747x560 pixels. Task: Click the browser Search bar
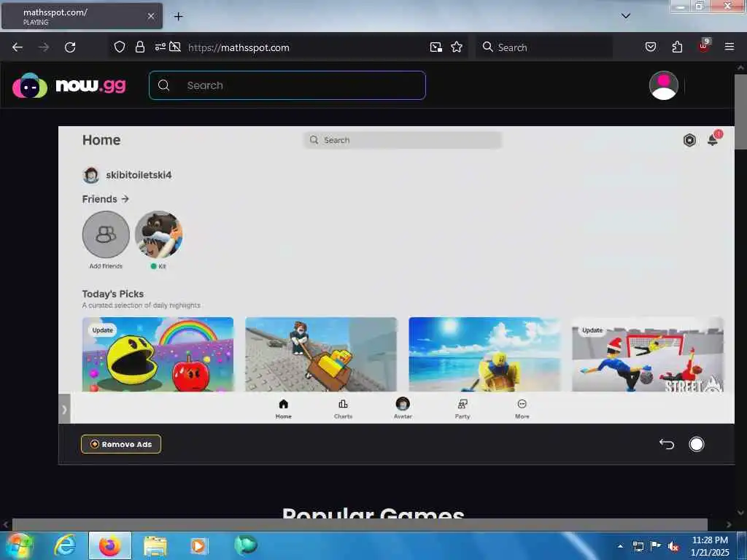point(544,47)
